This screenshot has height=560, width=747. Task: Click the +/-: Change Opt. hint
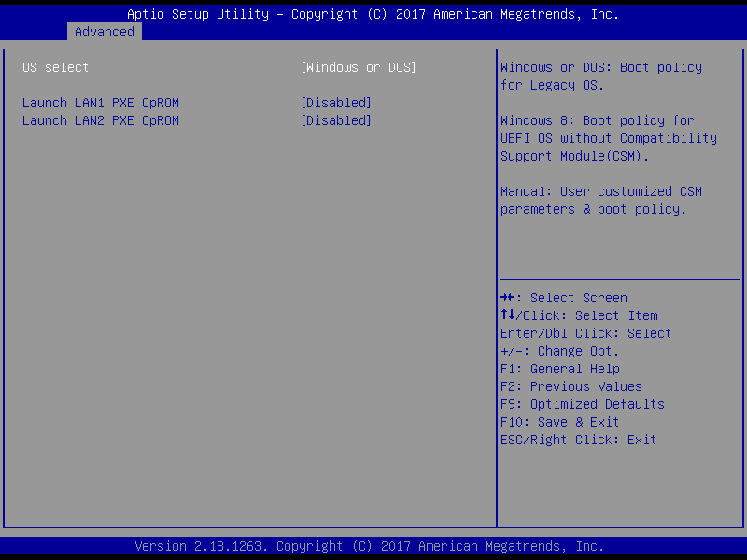pyautogui.click(x=559, y=351)
